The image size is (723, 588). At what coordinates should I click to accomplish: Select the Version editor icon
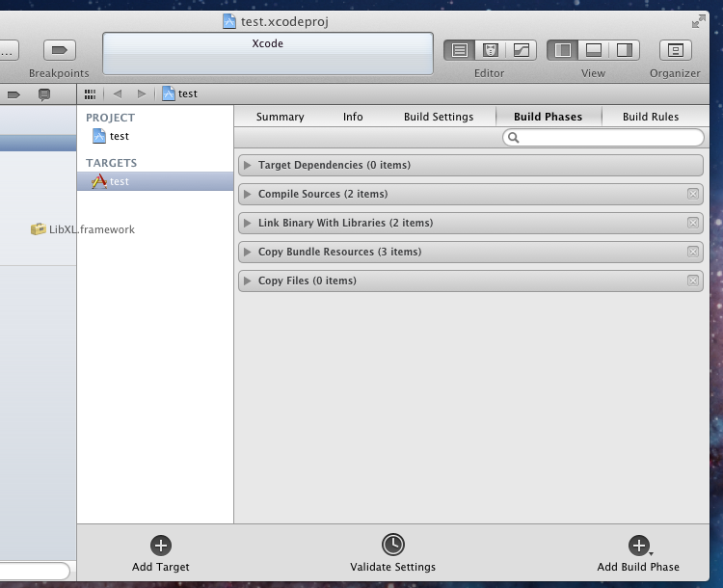tap(521, 50)
